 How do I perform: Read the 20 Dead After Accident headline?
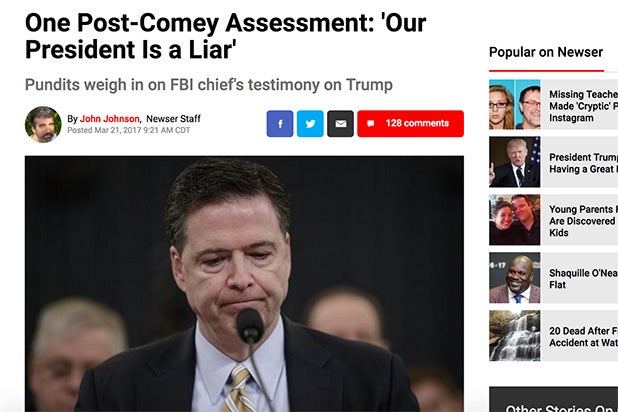pyautogui.click(x=583, y=337)
